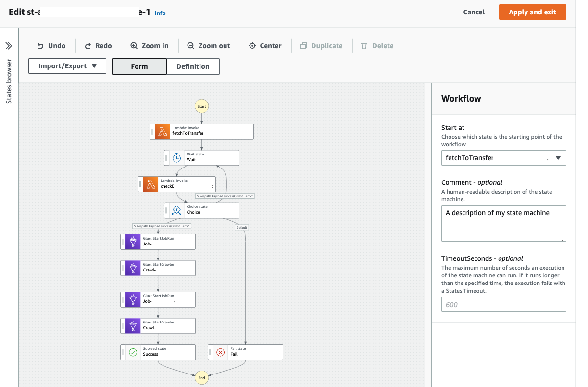Viewport: 588px width, 387px height.
Task: Open the Import/Export dropdown
Action: [x=67, y=66]
